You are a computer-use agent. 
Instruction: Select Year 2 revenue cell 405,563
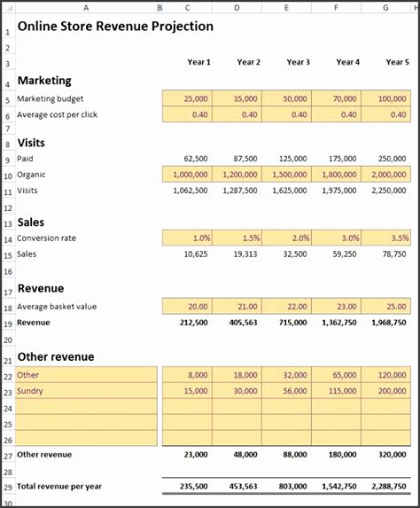pyautogui.click(x=237, y=323)
